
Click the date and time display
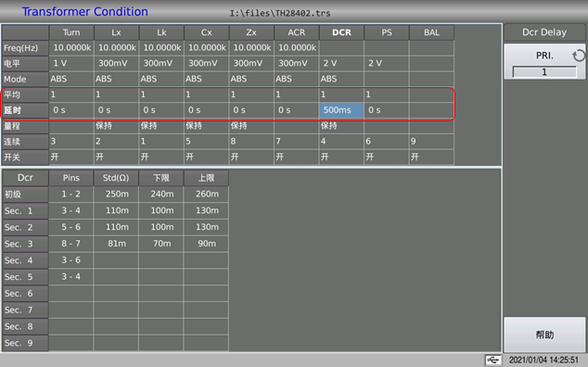click(x=543, y=360)
